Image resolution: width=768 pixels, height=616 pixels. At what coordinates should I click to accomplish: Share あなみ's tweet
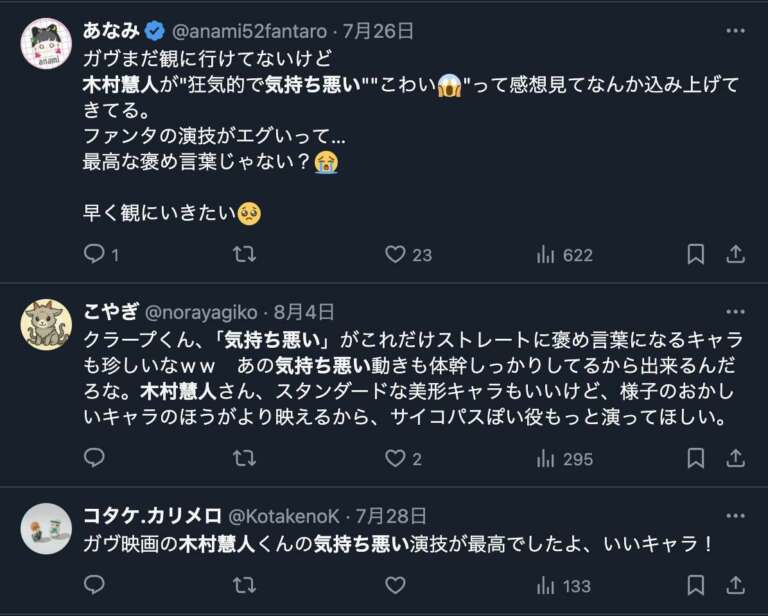(736, 254)
